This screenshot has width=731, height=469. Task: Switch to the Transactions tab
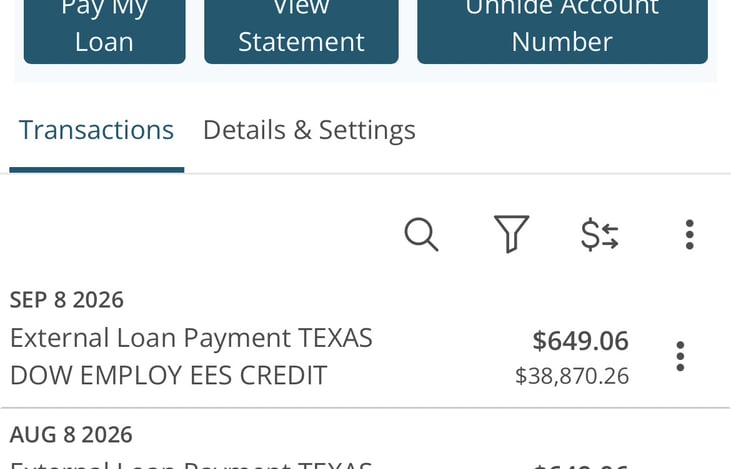(97, 130)
